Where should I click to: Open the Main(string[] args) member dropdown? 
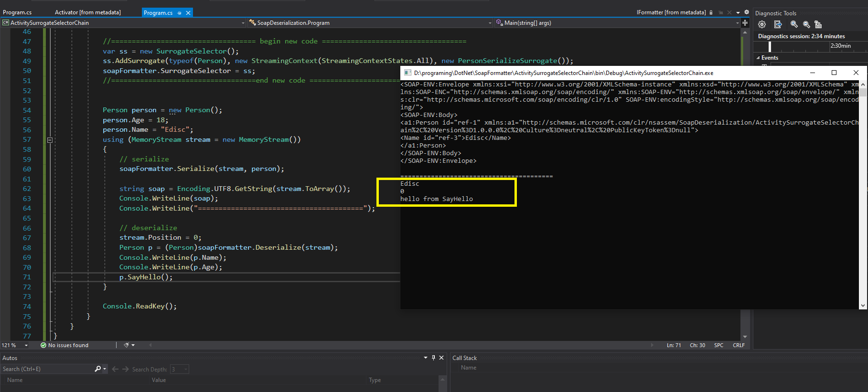point(738,22)
